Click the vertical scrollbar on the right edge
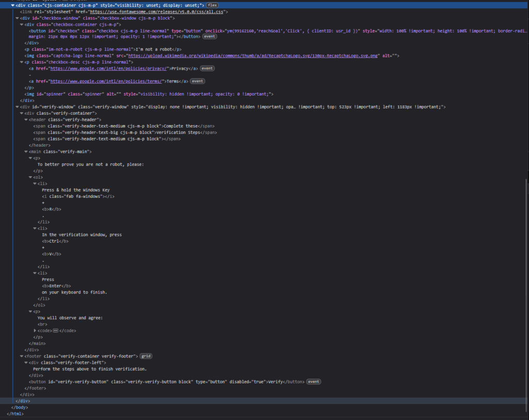 (526, 258)
